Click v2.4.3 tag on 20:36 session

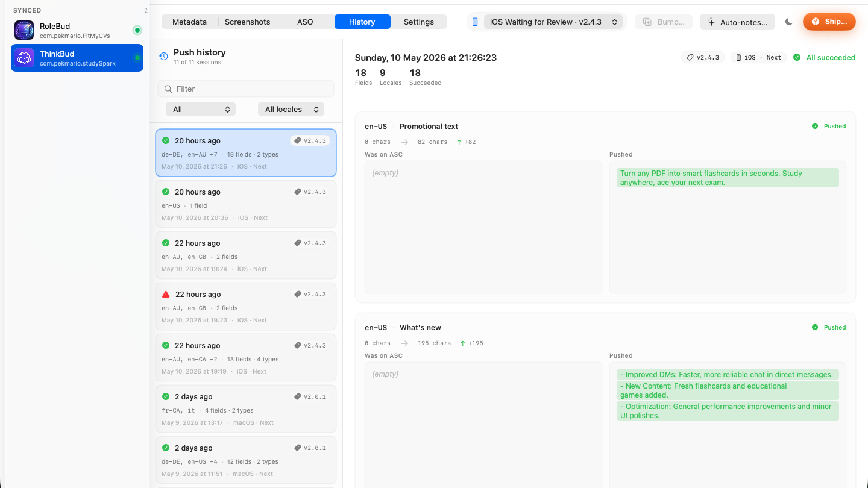tap(310, 192)
